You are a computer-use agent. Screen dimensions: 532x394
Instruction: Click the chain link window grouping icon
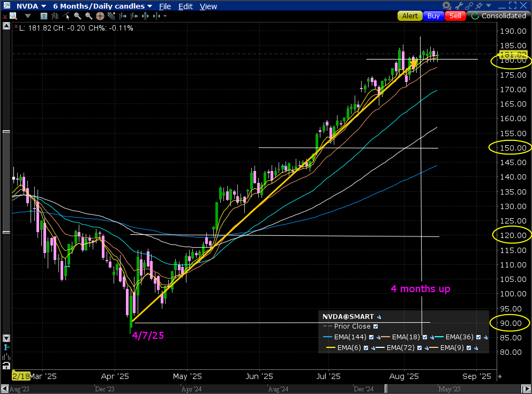[x=469, y=6]
